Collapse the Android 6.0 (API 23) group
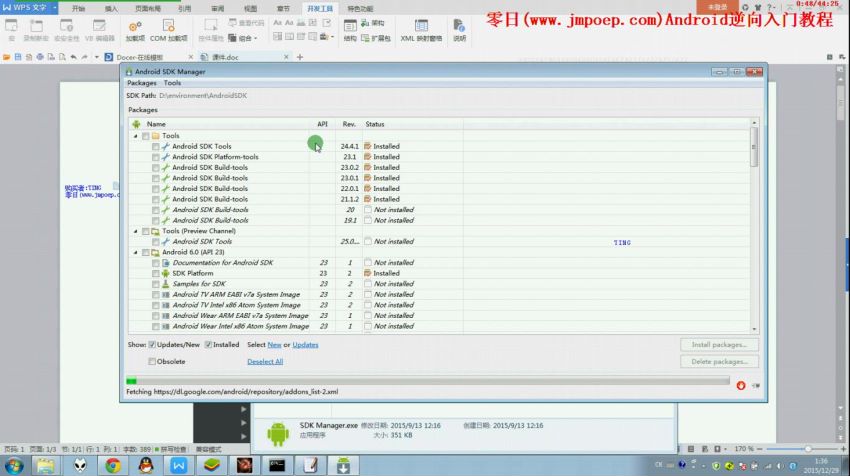The height and width of the screenshot is (476, 850). click(x=136, y=252)
